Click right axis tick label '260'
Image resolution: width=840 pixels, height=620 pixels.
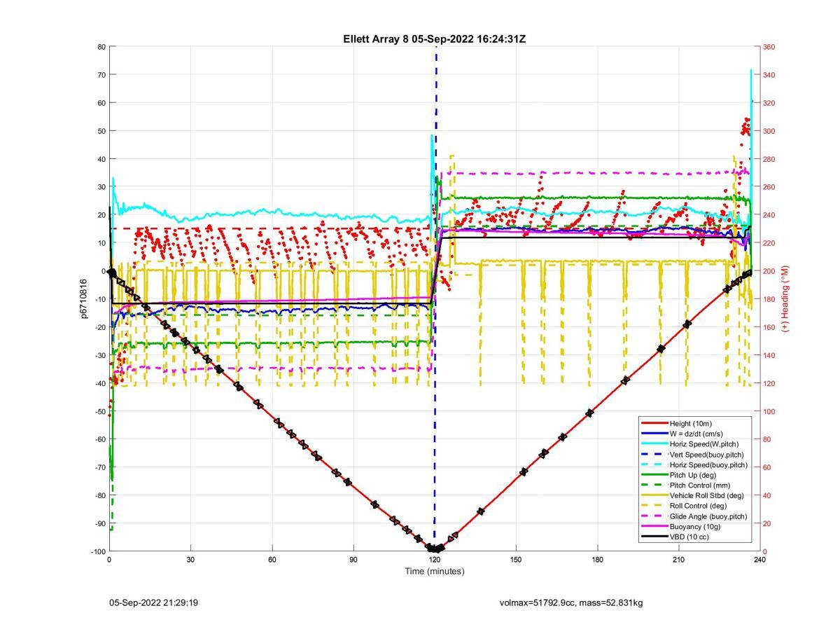click(769, 187)
